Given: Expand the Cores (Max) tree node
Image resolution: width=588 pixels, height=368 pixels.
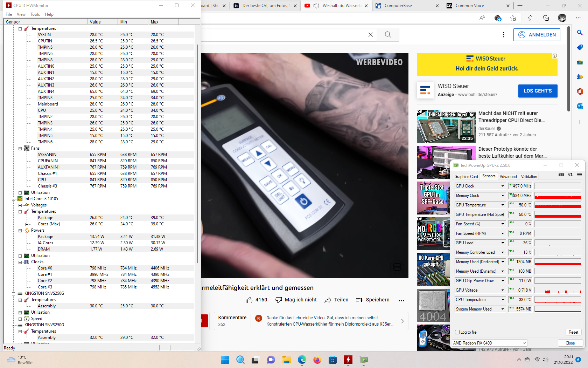Looking at the screenshot, I should click(27, 224).
